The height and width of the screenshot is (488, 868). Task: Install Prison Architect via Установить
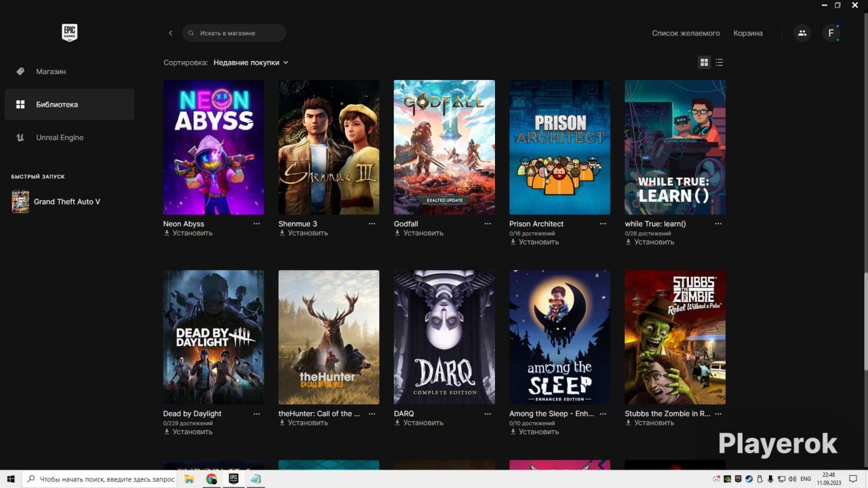click(534, 242)
